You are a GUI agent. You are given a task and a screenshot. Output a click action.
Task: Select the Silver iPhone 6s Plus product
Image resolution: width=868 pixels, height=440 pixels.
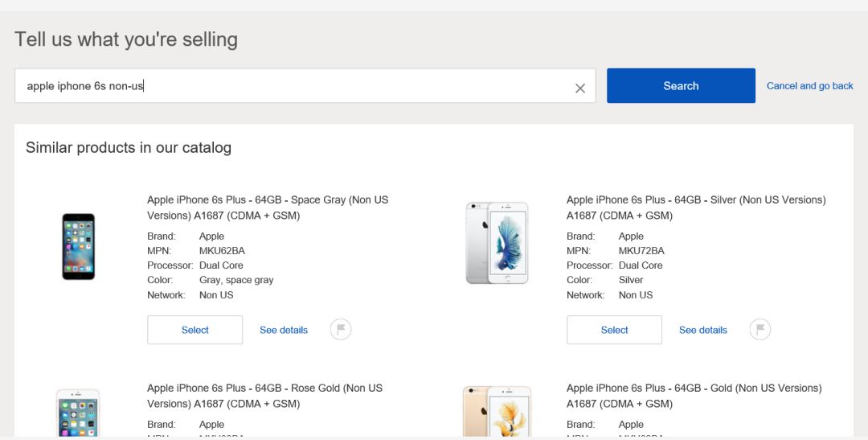(615, 330)
